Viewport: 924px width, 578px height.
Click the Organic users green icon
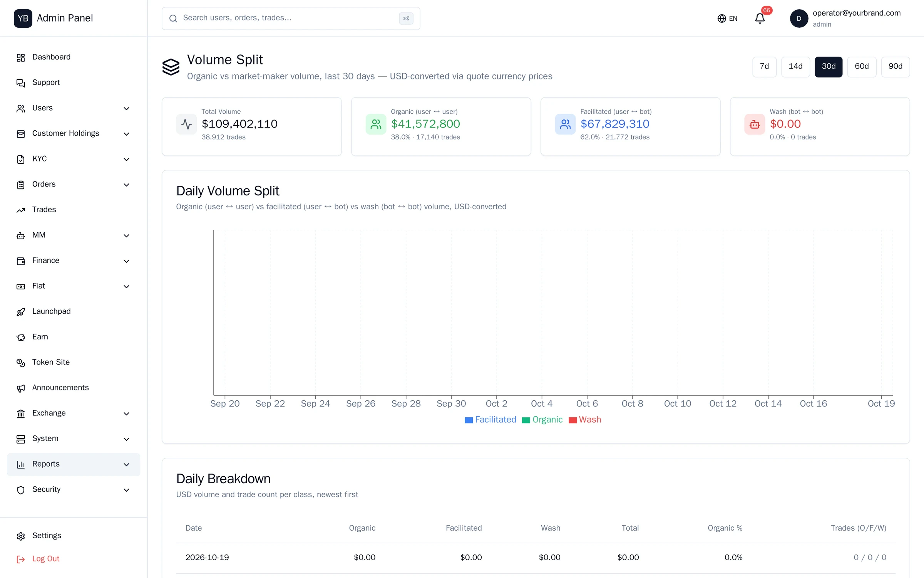pyautogui.click(x=376, y=124)
